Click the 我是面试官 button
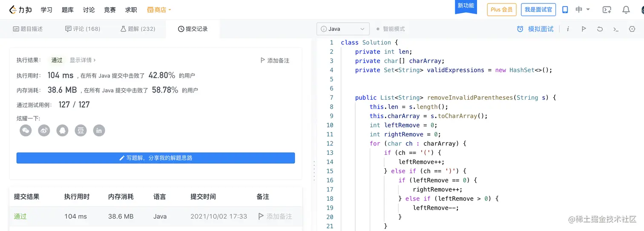This screenshot has height=231, width=644. (x=538, y=9)
